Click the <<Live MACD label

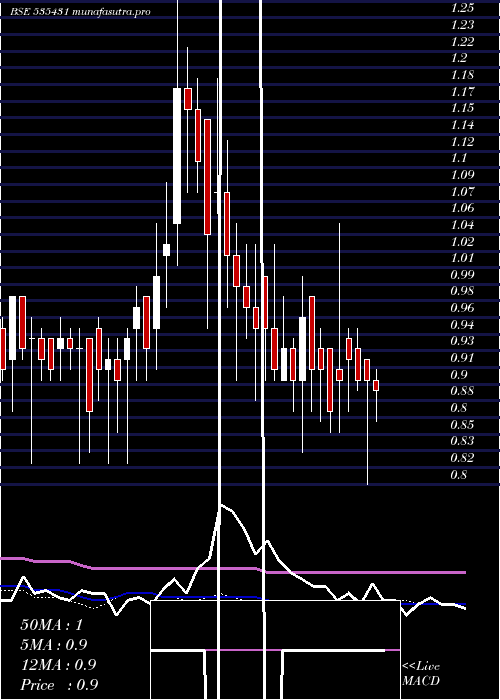421,674
